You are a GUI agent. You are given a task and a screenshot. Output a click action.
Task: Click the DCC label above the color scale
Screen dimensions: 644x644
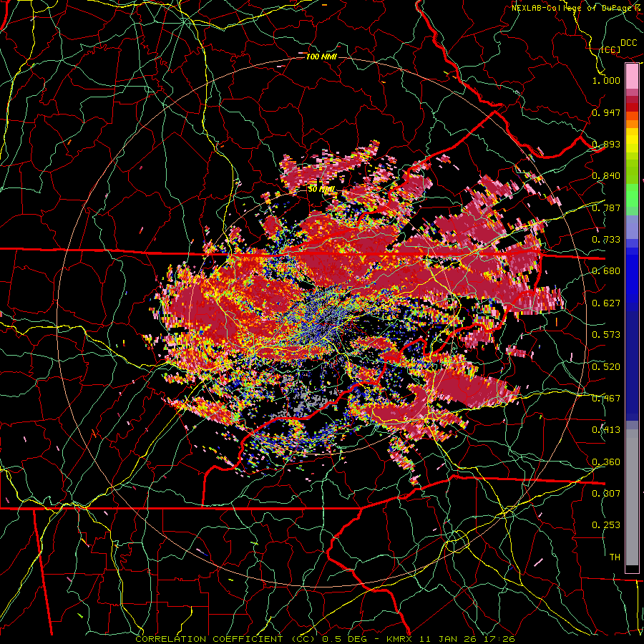click(x=628, y=43)
